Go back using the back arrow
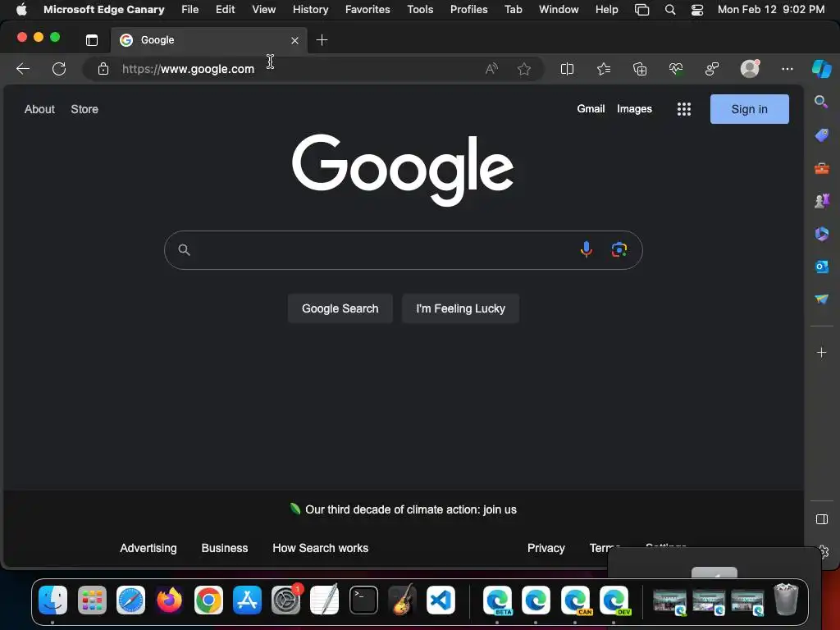The width and height of the screenshot is (840, 630). [23, 69]
